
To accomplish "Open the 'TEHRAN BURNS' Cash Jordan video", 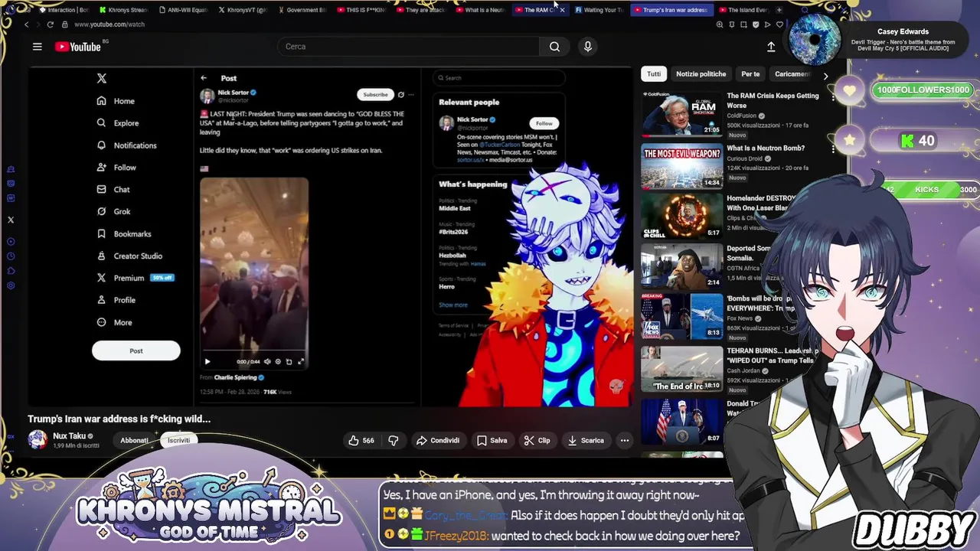I will [681, 369].
